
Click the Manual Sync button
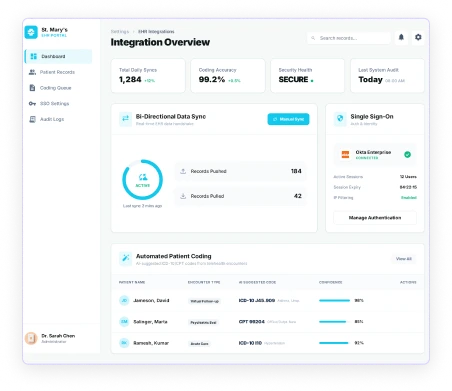point(288,119)
